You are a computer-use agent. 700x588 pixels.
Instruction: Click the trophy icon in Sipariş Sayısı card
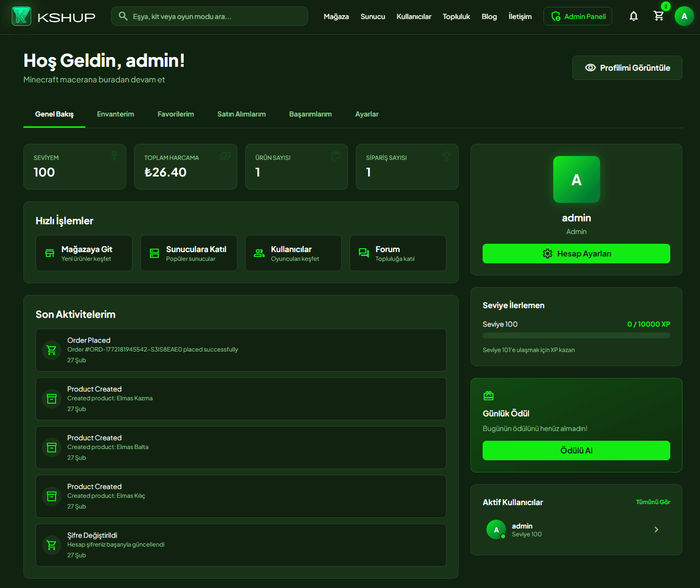447,156
